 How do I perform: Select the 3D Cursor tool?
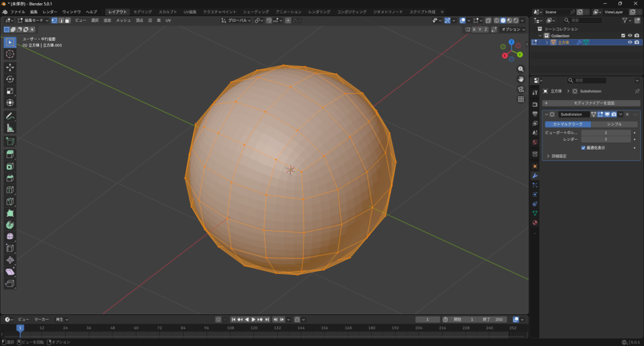pyautogui.click(x=10, y=54)
